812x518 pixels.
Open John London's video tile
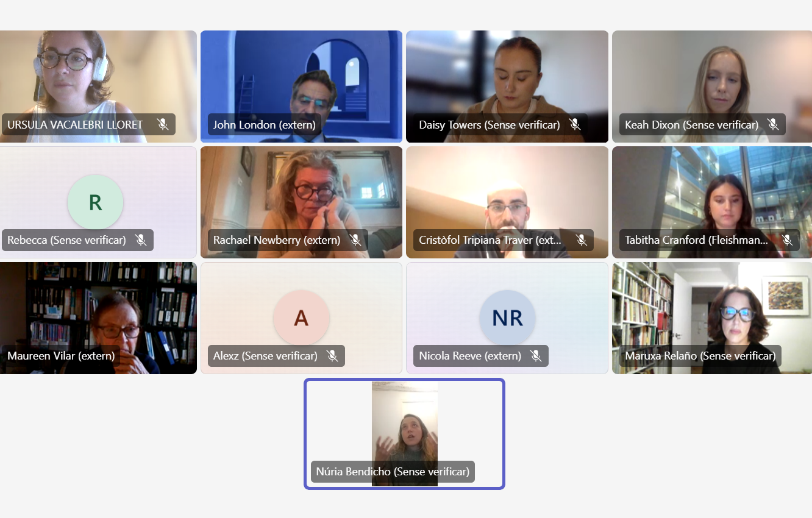[x=301, y=87]
